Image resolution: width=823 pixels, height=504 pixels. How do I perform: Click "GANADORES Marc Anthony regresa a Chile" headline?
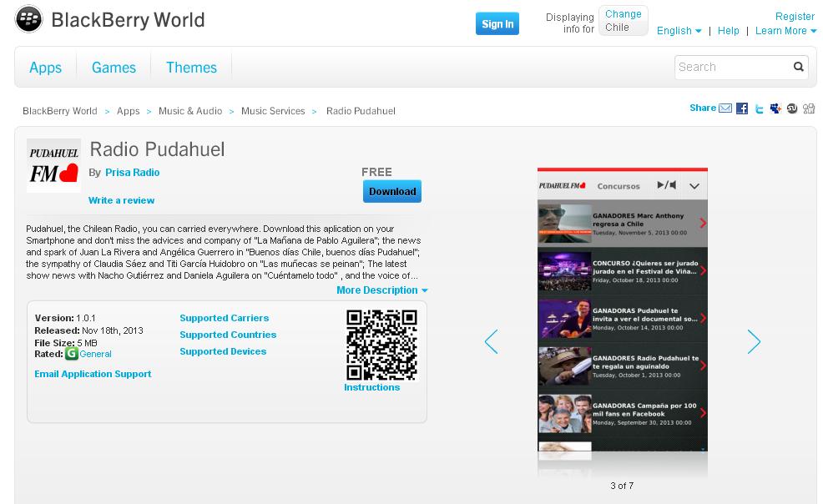[x=639, y=219]
